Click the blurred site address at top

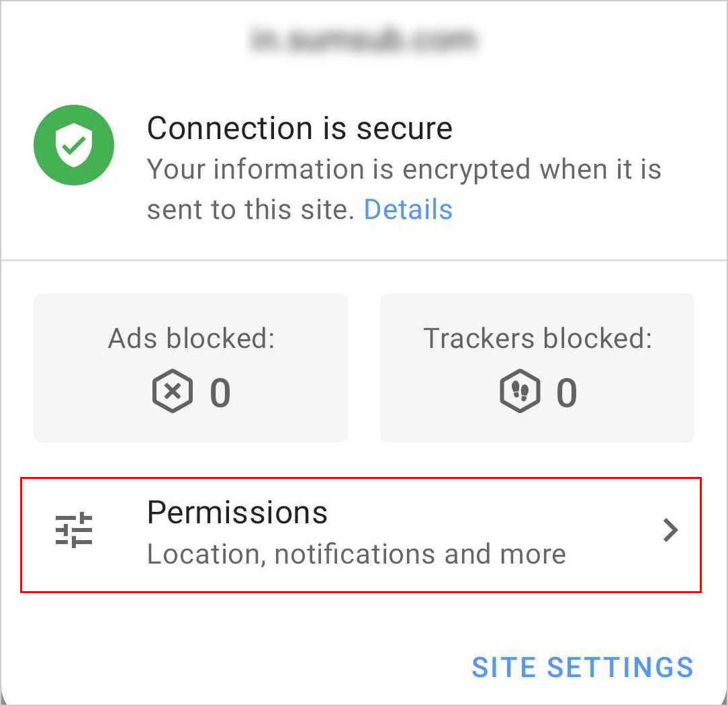[363, 40]
